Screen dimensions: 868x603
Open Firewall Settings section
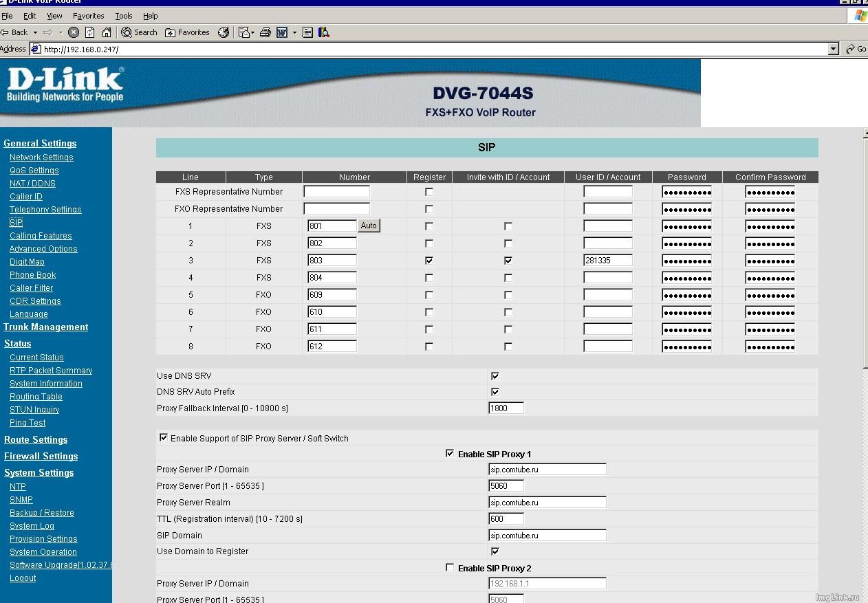click(x=41, y=457)
